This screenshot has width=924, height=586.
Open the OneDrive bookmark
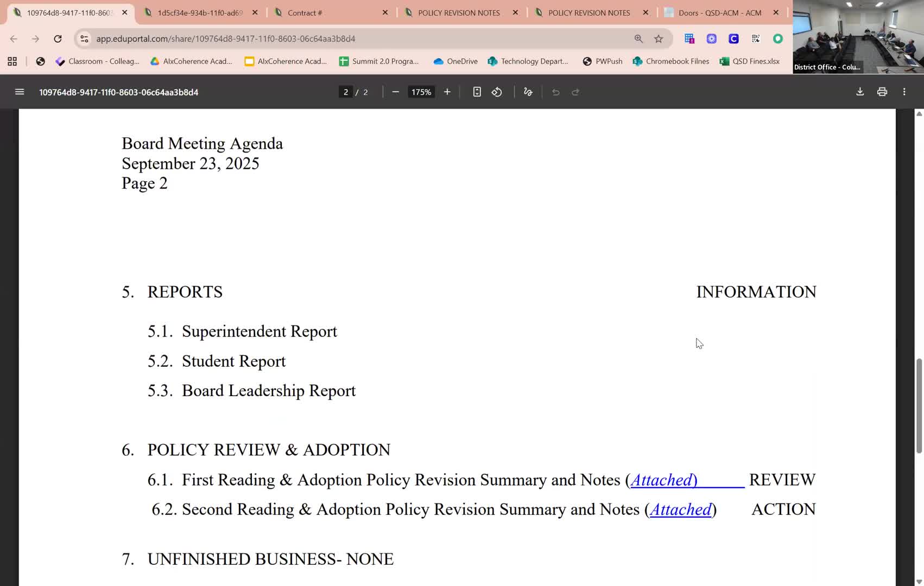click(x=455, y=61)
